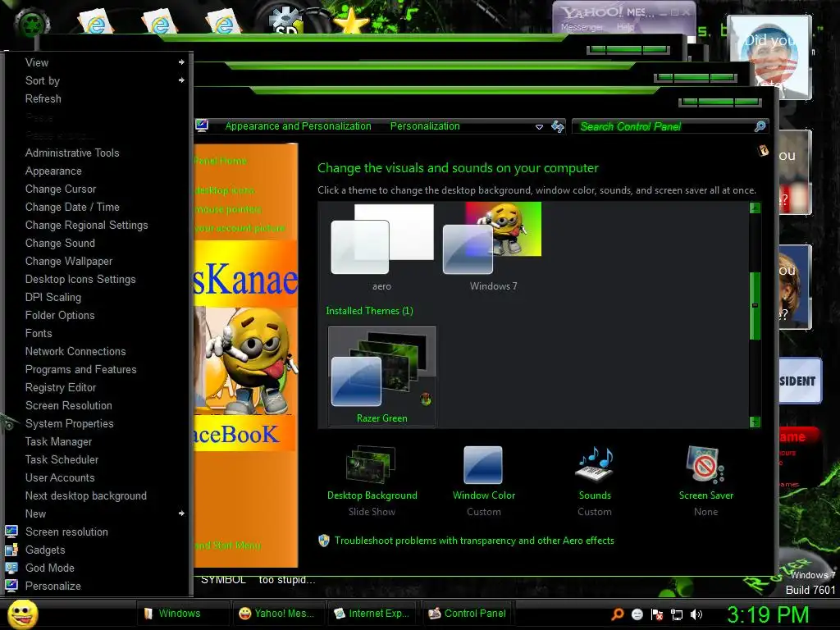Click the taskbar clock showing 3:19 PM
This screenshot has height=630, width=840.
(768, 614)
